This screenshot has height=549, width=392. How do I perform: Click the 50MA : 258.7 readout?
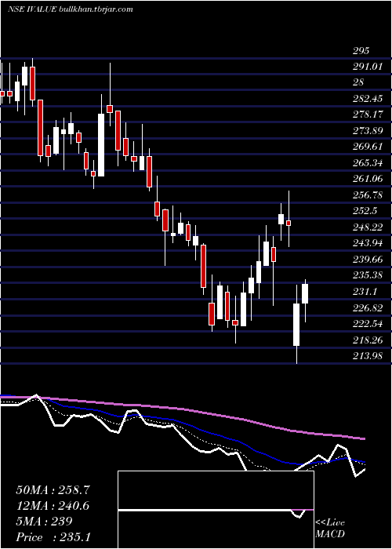coord(53,490)
